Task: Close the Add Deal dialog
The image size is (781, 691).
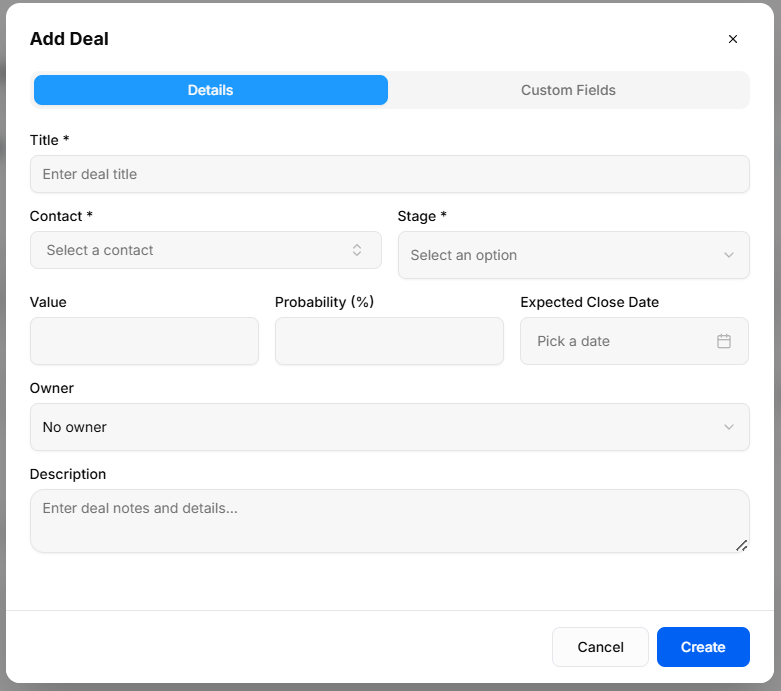Action: click(x=732, y=39)
